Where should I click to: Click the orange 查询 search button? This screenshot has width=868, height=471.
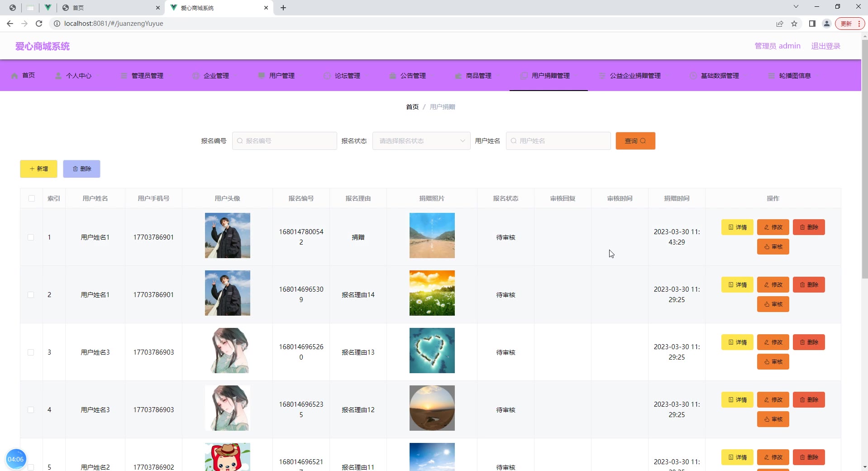pos(635,141)
